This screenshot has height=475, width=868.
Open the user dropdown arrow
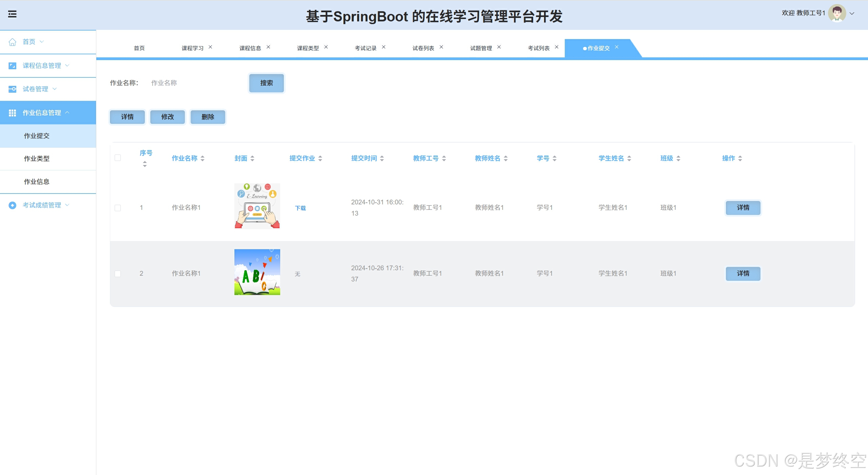coord(852,14)
